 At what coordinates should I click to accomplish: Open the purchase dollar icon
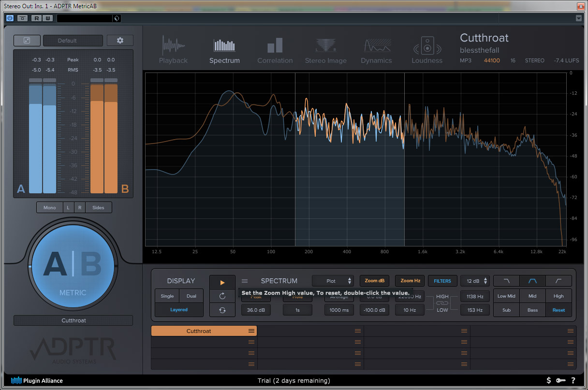[549, 380]
